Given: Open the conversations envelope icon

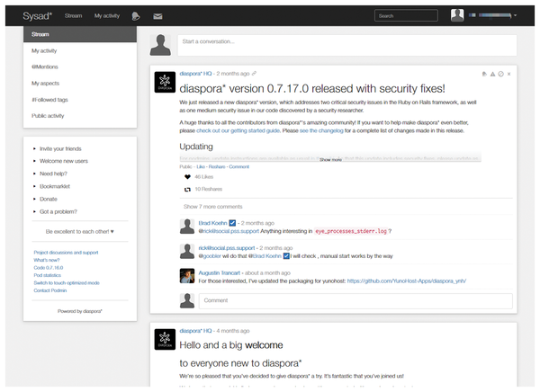Looking at the screenshot, I should [x=157, y=16].
